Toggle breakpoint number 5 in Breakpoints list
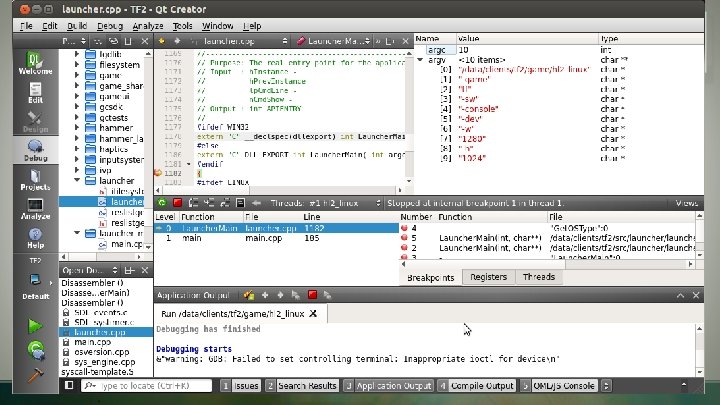Screen dimensions: 720x405 (404, 238)
